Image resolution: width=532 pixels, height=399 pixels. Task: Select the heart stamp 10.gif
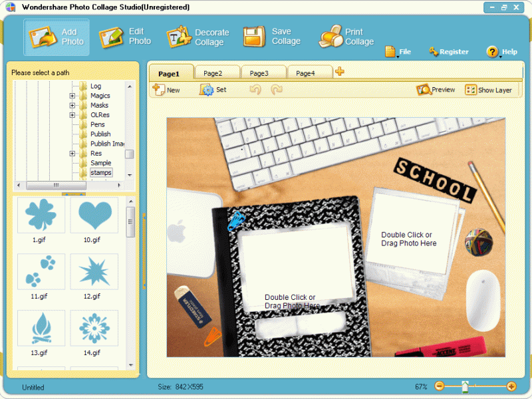coord(94,215)
